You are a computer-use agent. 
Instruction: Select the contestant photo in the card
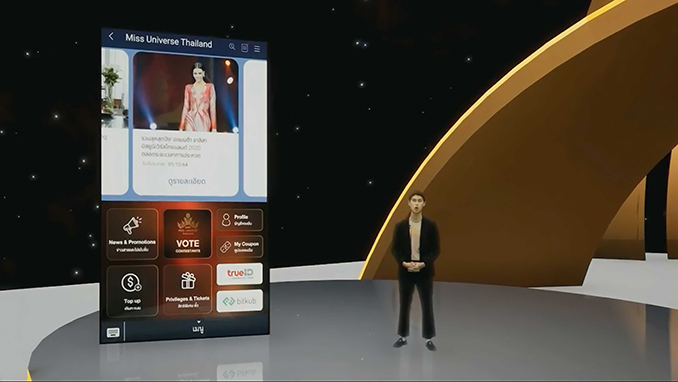click(186, 92)
